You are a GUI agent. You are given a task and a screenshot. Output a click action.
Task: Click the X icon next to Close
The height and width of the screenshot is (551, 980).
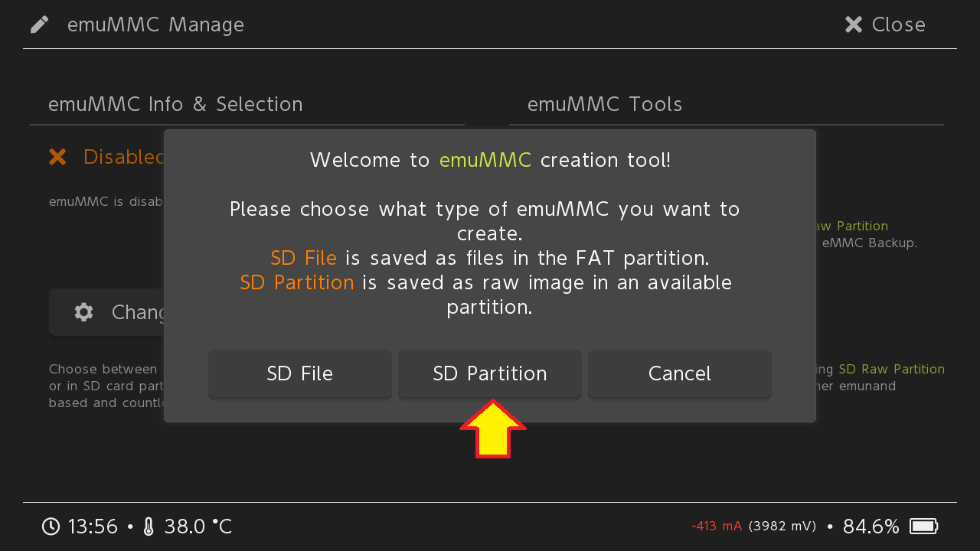pyautogui.click(x=854, y=24)
